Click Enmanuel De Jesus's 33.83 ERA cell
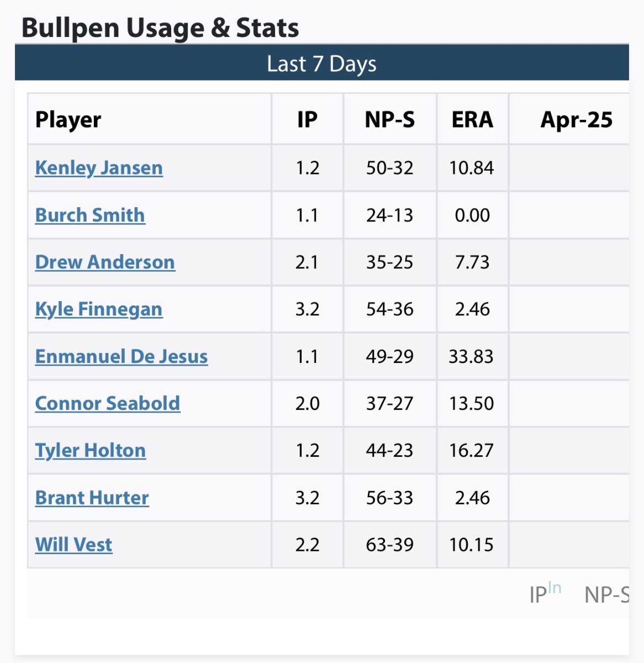This screenshot has width=644, height=663. pyautogui.click(x=471, y=356)
